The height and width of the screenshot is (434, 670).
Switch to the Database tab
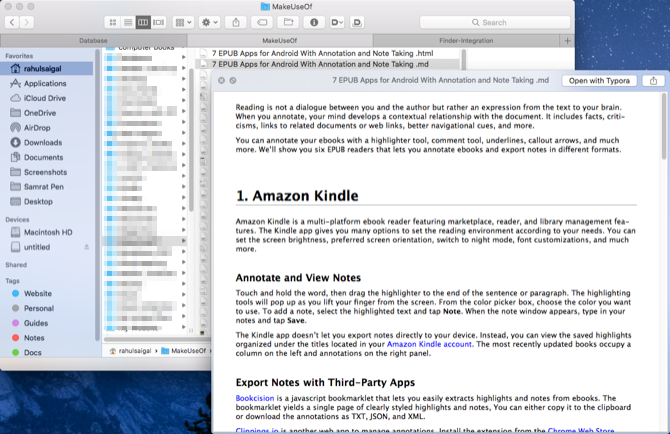pos(92,41)
